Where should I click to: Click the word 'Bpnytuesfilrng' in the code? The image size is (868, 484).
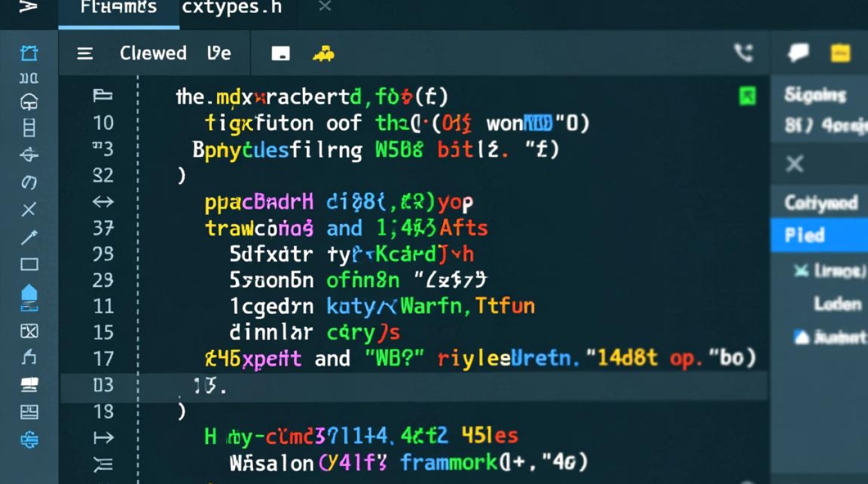[277, 150]
